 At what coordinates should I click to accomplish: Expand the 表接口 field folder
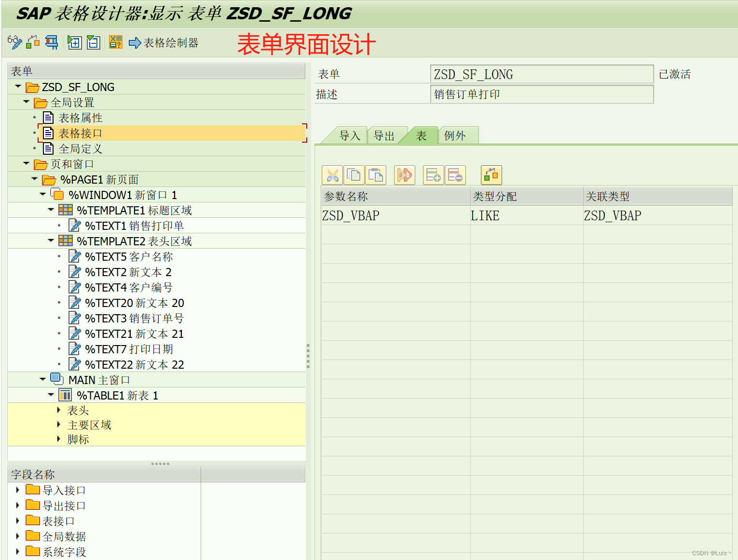point(18,521)
